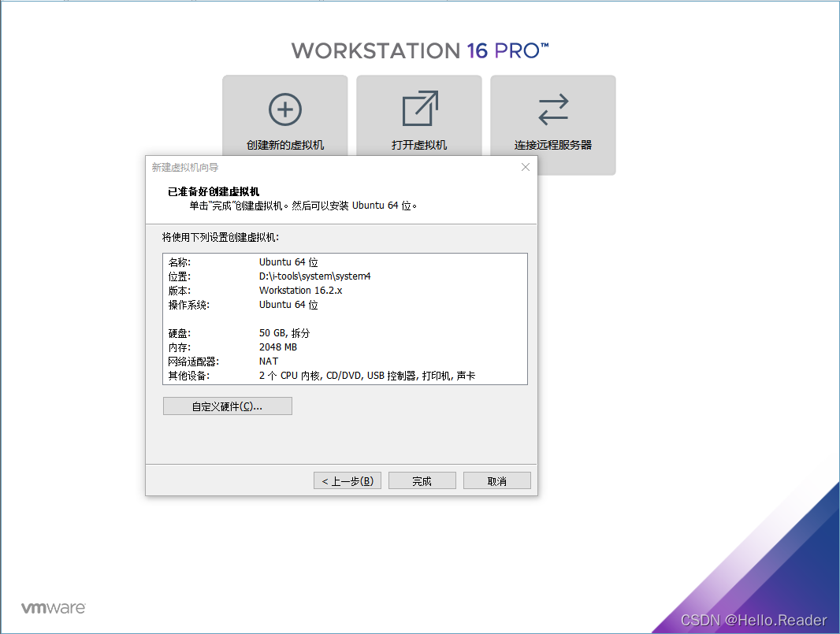Click the vmware logo at bottom left

coord(53,608)
